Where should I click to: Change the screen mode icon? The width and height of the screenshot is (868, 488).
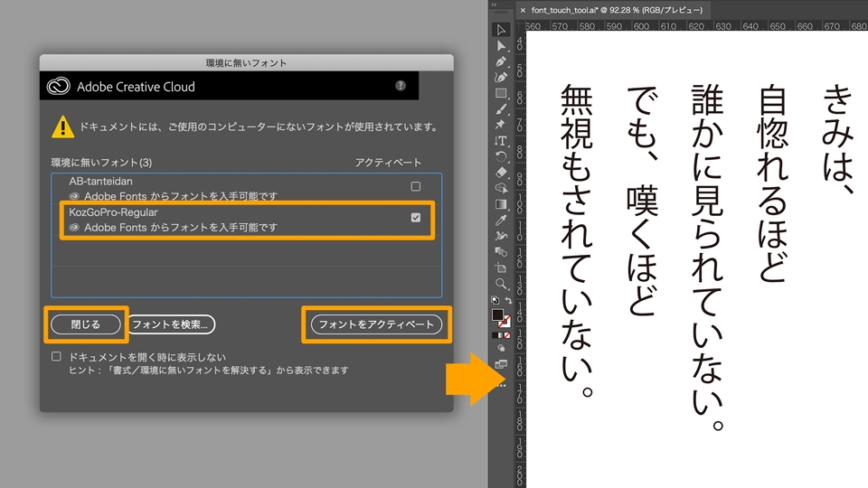coord(501,364)
